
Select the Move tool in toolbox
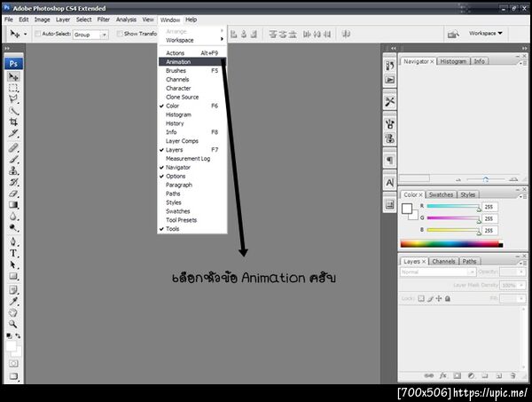click(x=13, y=76)
